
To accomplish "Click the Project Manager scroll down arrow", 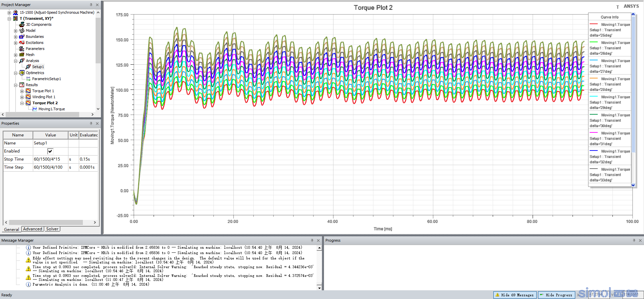I will pyautogui.click(x=98, y=109).
